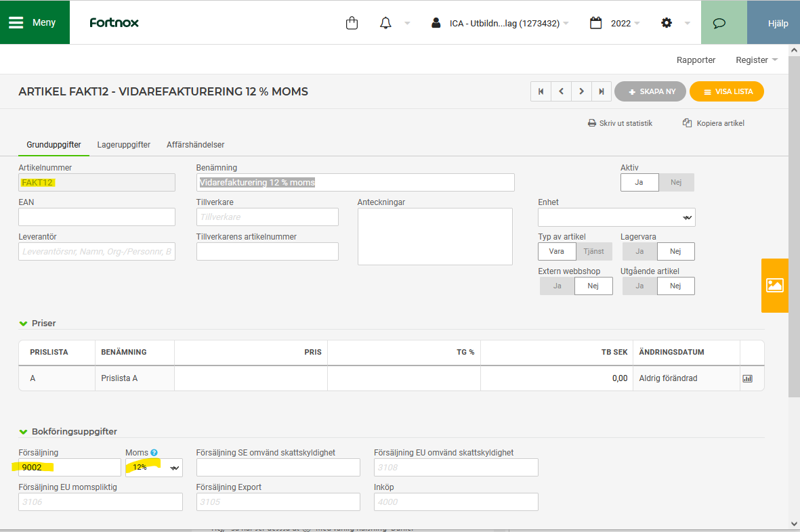Click the vertical scrollbar
The height and width of the screenshot is (532, 800).
(x=794, y=226)
